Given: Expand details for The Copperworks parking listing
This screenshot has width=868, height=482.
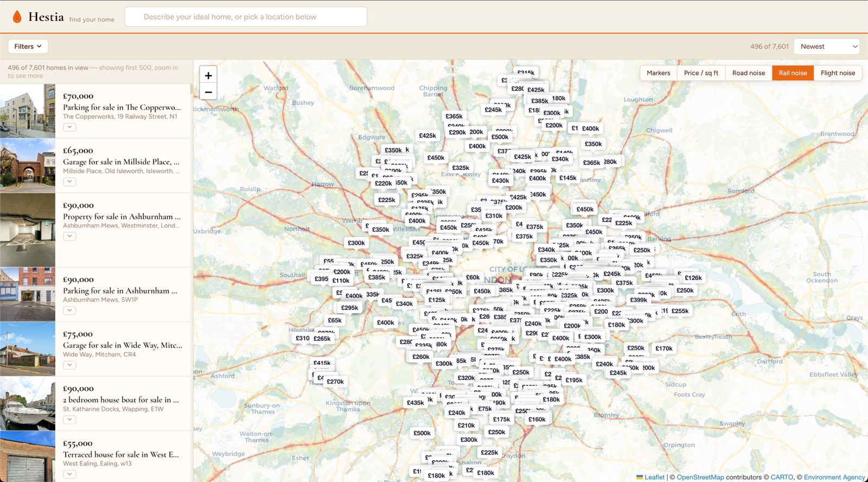Looking at the screenshot, I should click(69, 128).
